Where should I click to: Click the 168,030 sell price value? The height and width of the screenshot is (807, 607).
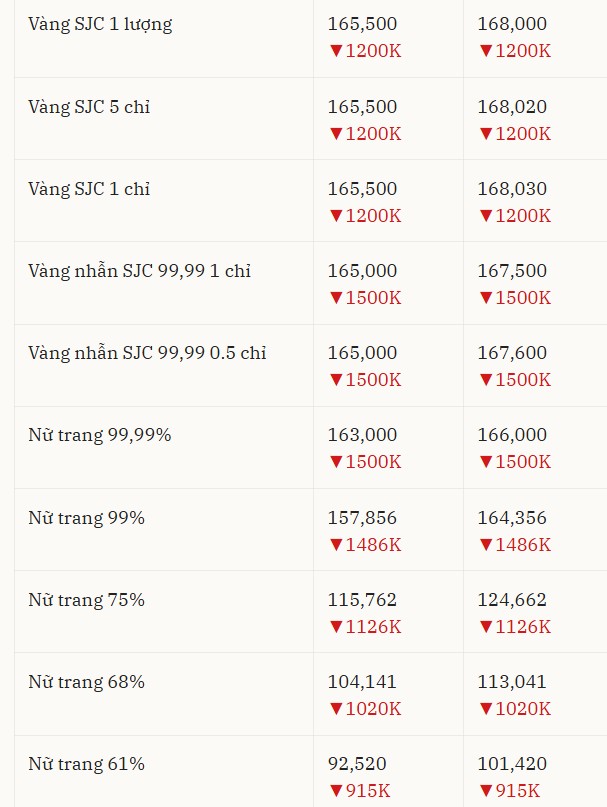point(512,189)
